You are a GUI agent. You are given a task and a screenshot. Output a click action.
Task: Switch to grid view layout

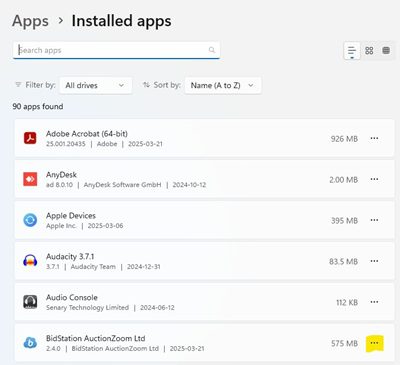(x=369, y=51)
